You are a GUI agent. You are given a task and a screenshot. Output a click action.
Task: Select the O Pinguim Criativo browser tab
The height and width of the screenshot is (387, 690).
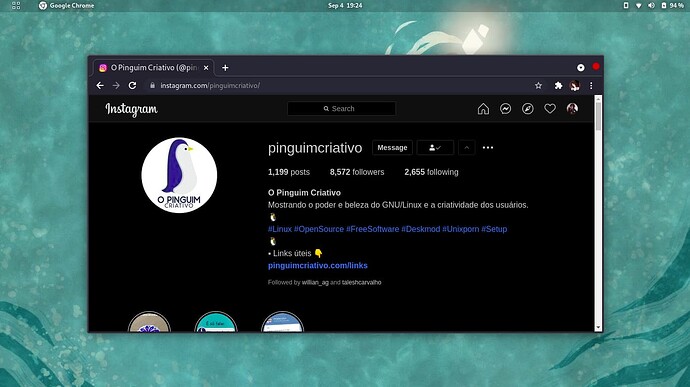click(x=153, y=68)
